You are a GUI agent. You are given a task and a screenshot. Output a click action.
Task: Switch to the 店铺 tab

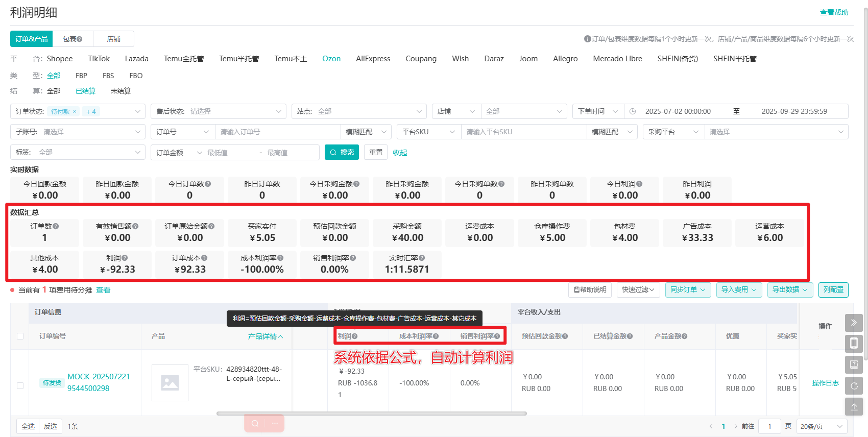(x=113, y=39)
